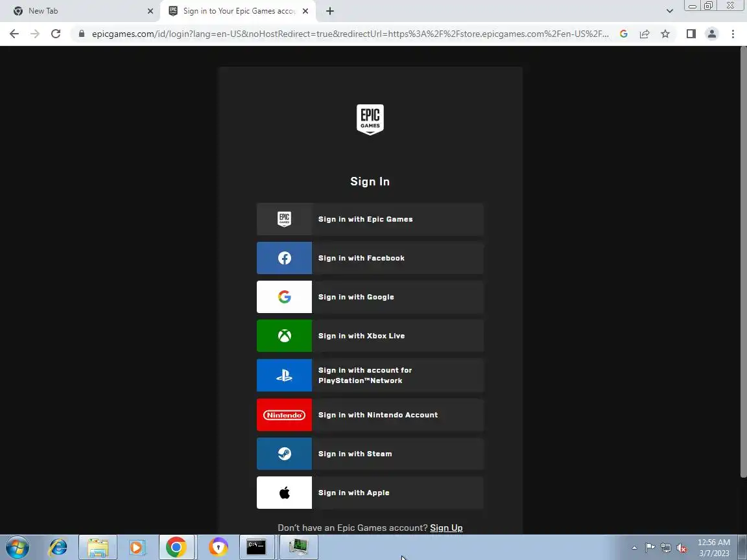This screenshot has width=747, height=560.
Task: Go forward with the browser arrow
Action: point(35,34)
